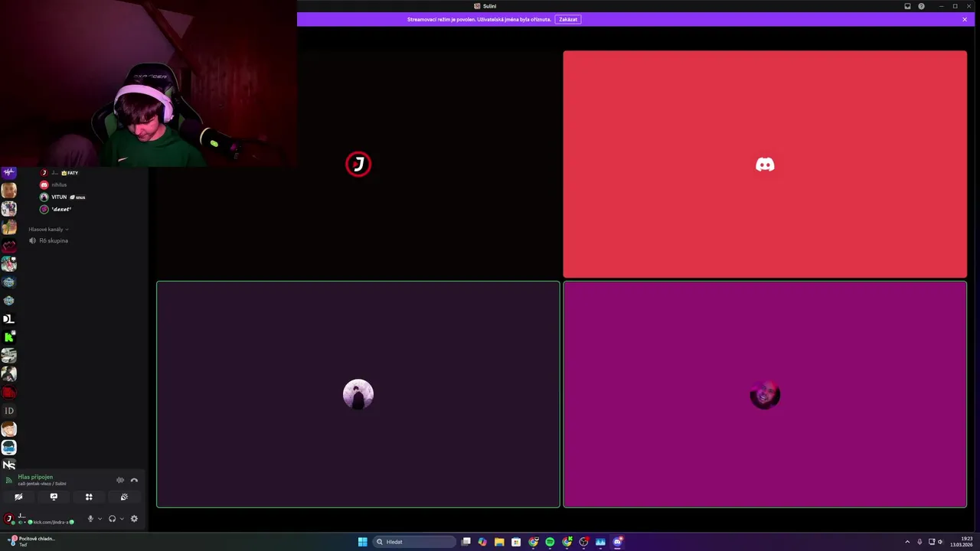This screenshot has height=551, width=980.
Task: Switch to Discord taskbar icon
Action: pos(618,542)
